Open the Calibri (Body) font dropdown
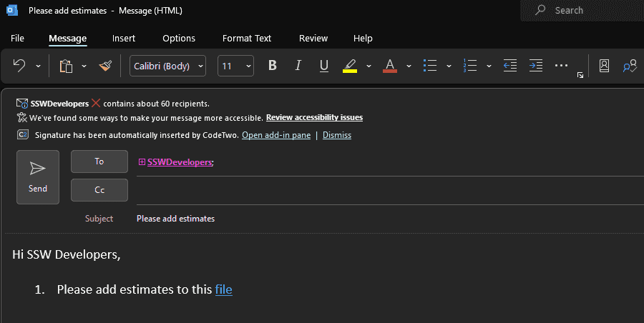This screenshot has height=323, width=644. (167, 66)
